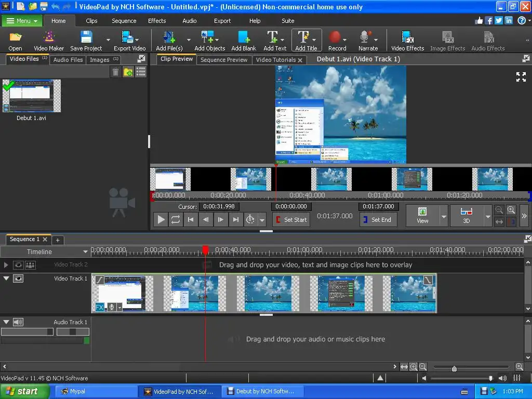Toggle the master volume speaker icon
This screenshot has height=399, width=532.
pos(502,378)
